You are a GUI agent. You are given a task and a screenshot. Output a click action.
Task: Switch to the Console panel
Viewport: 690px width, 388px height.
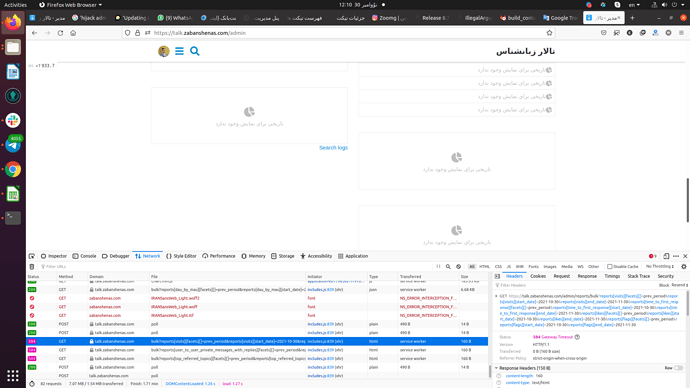84,256
